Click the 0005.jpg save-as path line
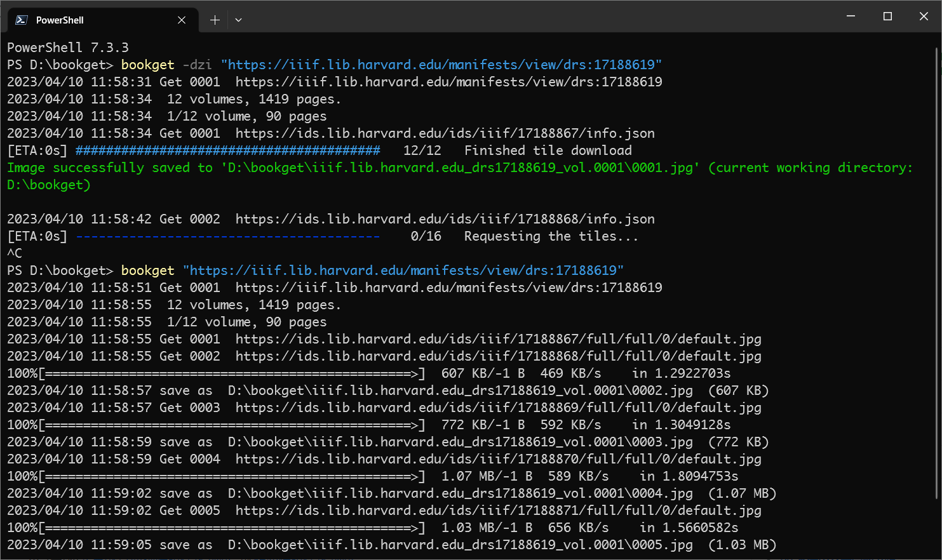The image size is (942, 560). pos(460,545)
